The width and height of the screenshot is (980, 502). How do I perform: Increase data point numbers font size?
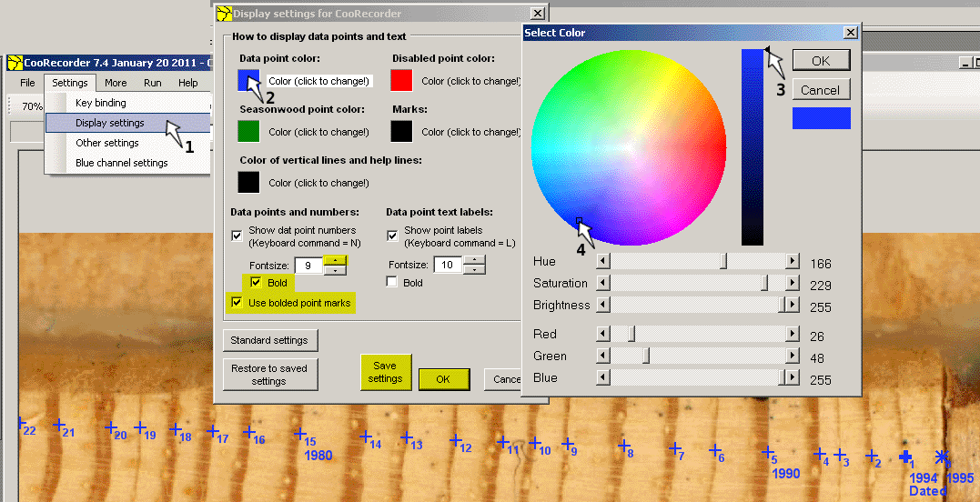[336, 260]
